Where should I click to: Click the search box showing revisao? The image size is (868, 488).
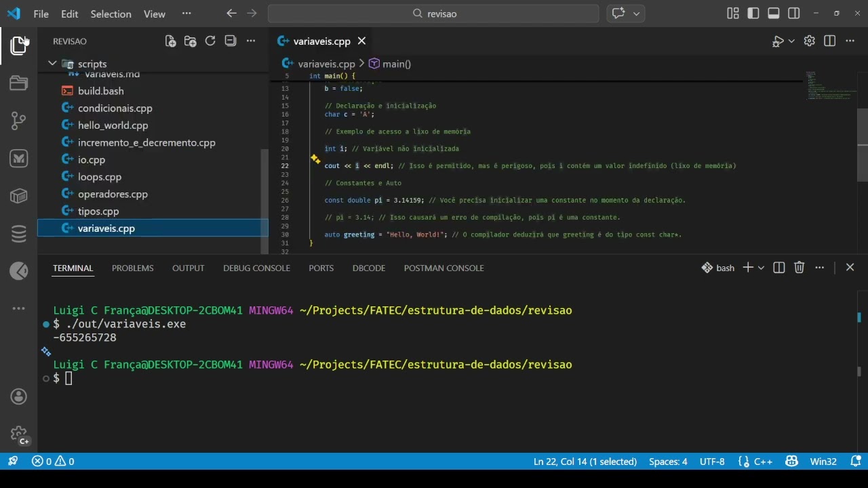tap(433, 14)
